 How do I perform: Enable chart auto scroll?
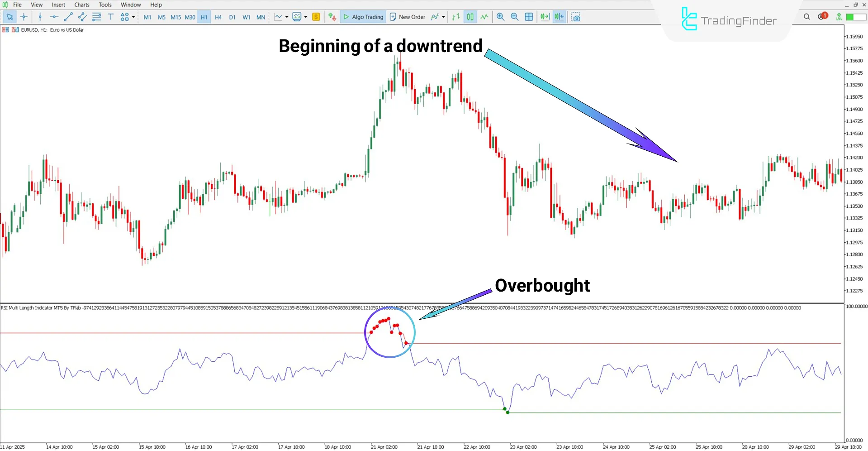(x=545, y=17)
